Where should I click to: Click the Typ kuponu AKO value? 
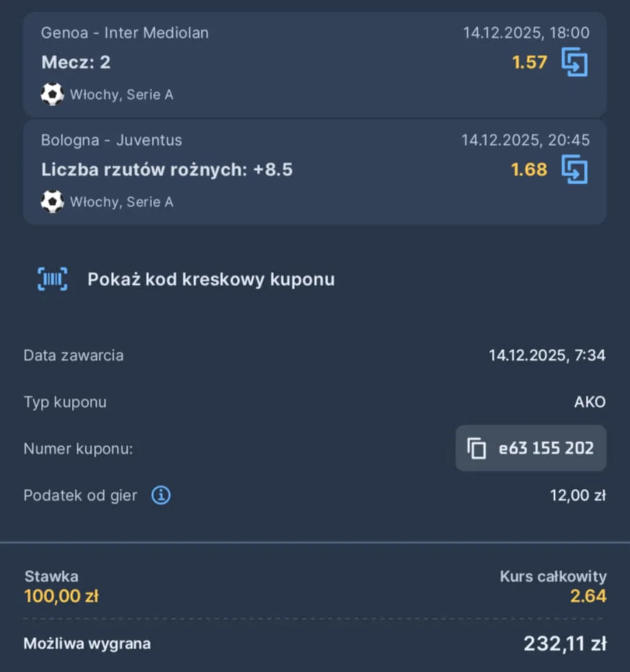pos(590,402)
